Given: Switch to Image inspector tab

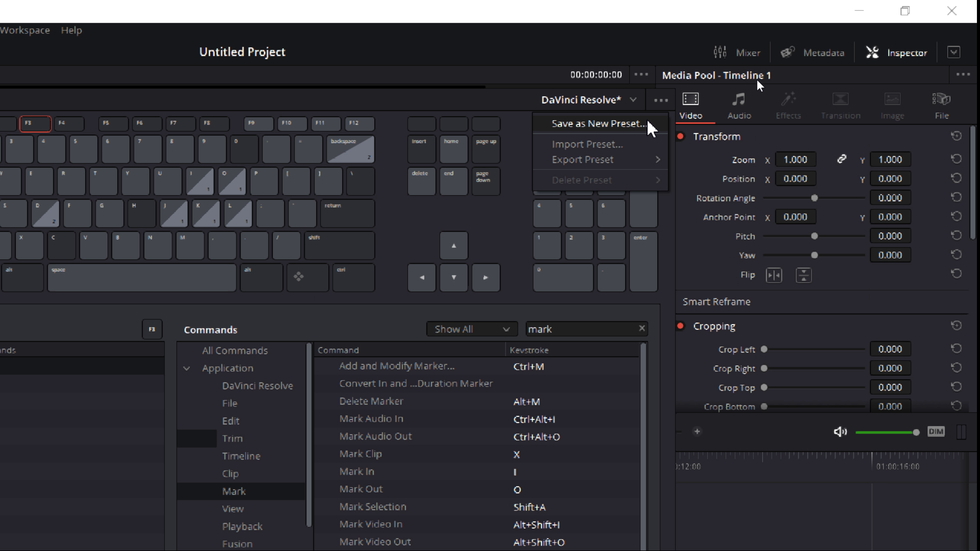Looking at the screenshot, I should [892, 106].
